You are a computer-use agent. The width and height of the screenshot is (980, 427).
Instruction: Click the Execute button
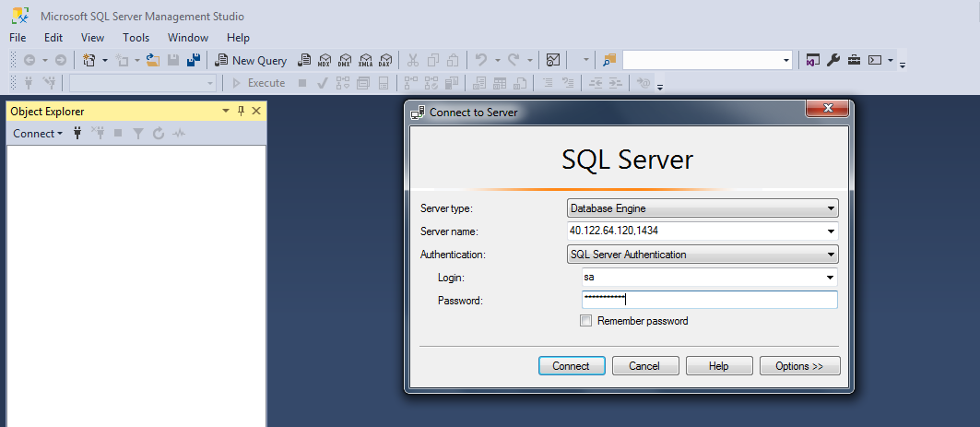(x=258, y=82)
